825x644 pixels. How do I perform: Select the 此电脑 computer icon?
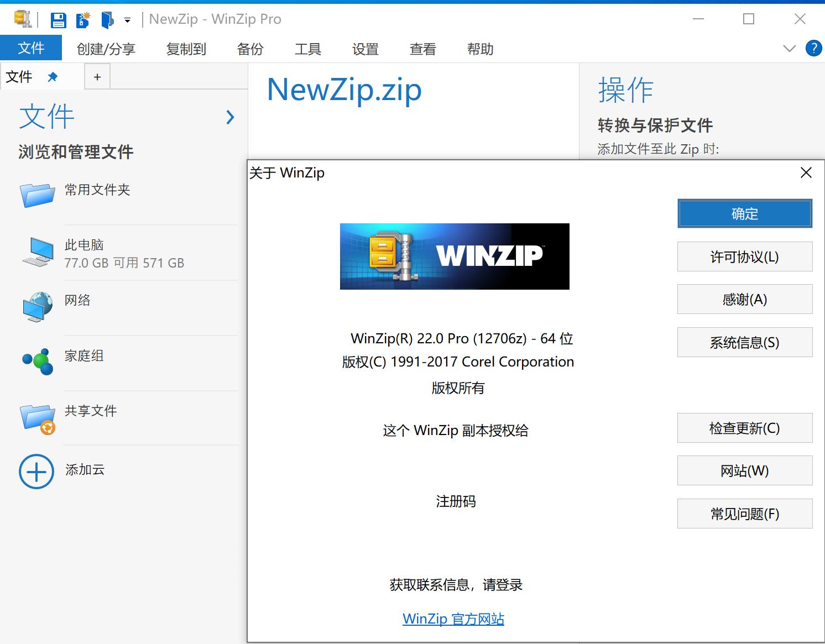(38, 252)
